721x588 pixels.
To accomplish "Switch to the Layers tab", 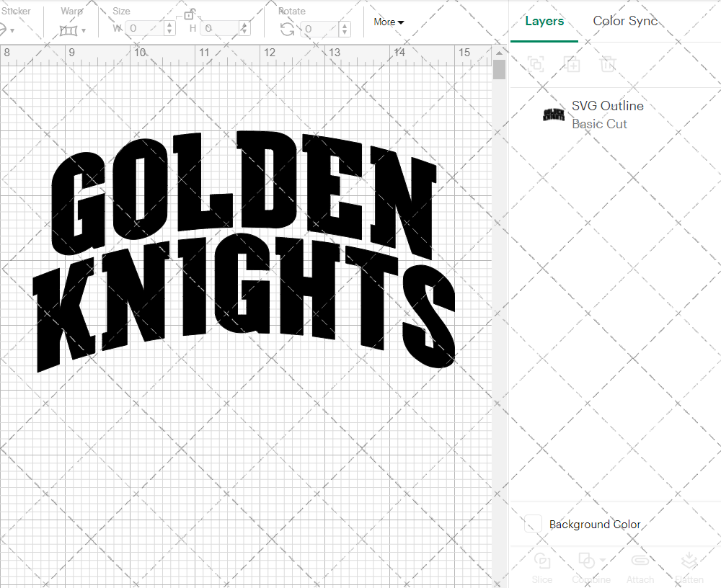I will tap(544, 21).
